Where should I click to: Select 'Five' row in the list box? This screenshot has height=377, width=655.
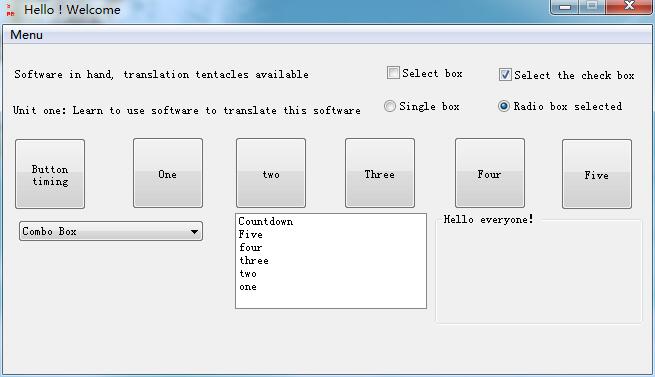pos(330,234)
